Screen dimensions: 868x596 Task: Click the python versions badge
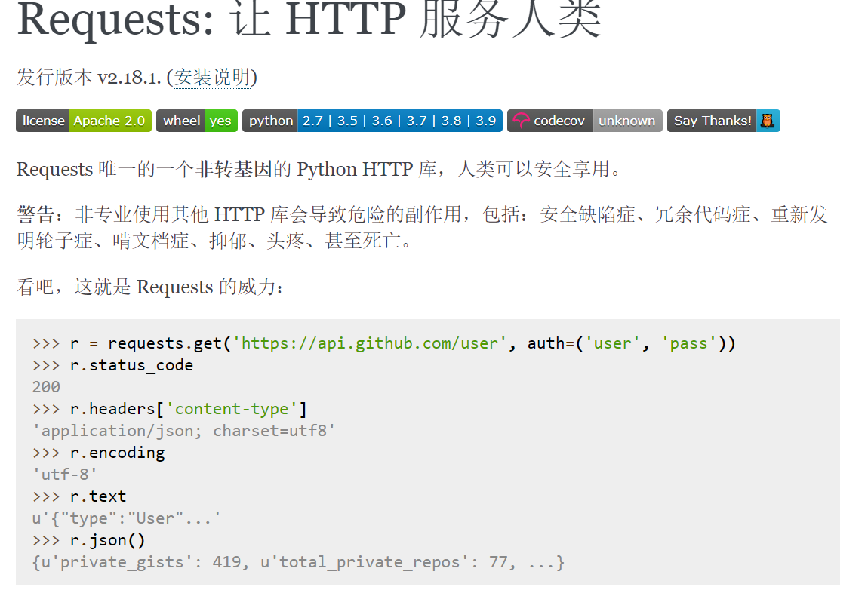click(373, 121)
